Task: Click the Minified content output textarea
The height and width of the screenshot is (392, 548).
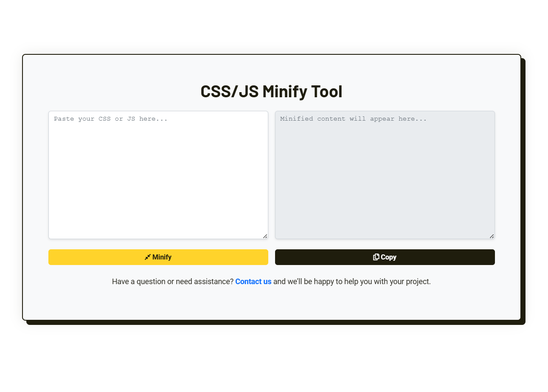Action: coord(385,175)
